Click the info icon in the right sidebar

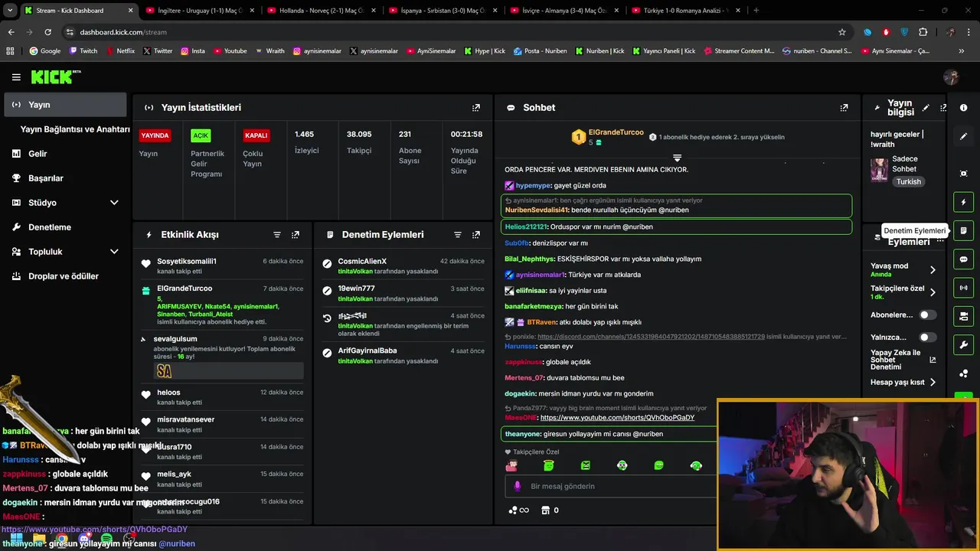pyautogui.click(x=964, y=108)
